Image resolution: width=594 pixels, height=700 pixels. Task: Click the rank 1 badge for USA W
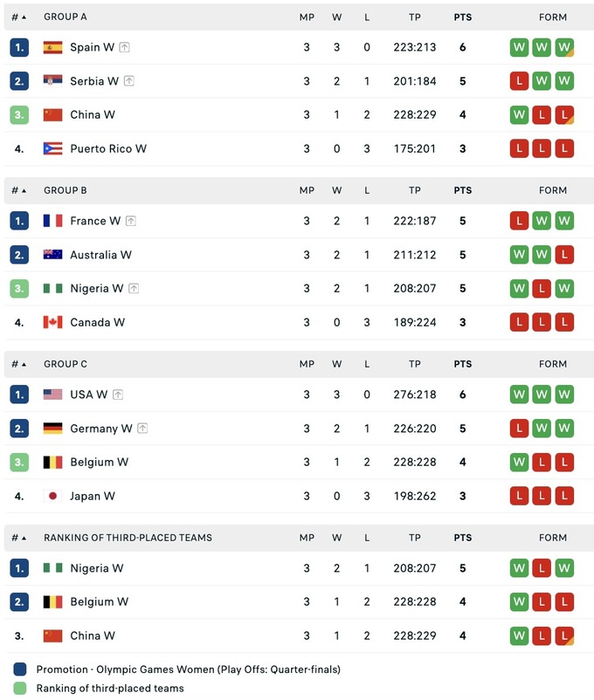[19, 395]
